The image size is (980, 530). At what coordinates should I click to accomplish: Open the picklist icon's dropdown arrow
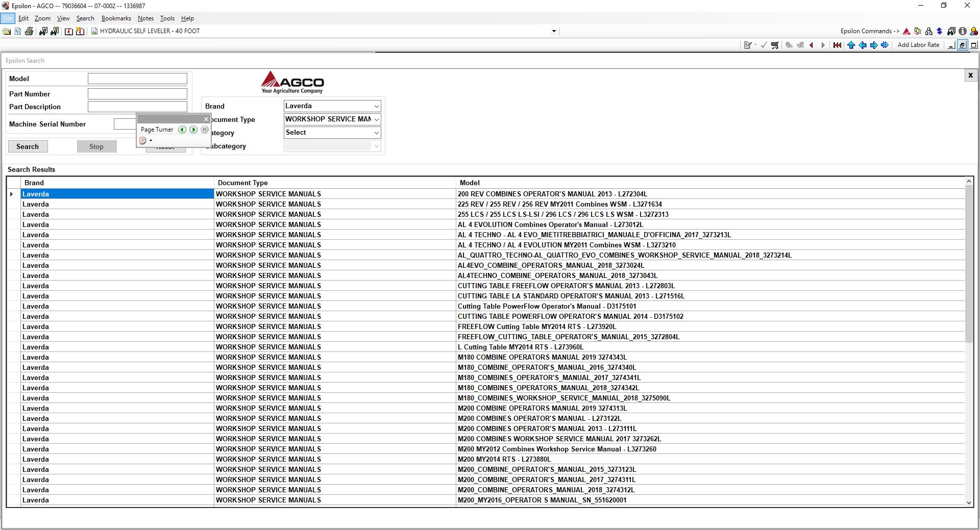[x=755, y=45]
